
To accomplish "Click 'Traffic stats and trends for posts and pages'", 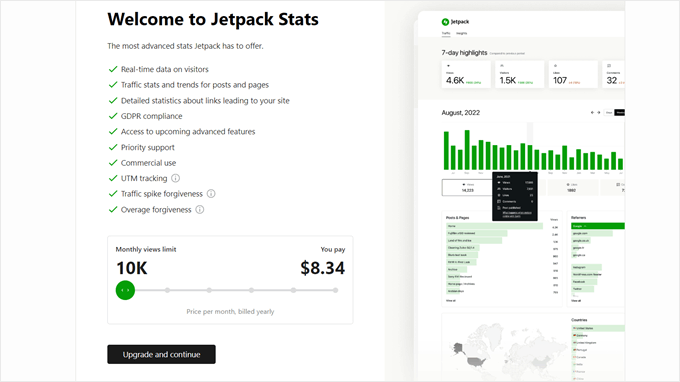I will pyautogui.click(x=195, y=85).
